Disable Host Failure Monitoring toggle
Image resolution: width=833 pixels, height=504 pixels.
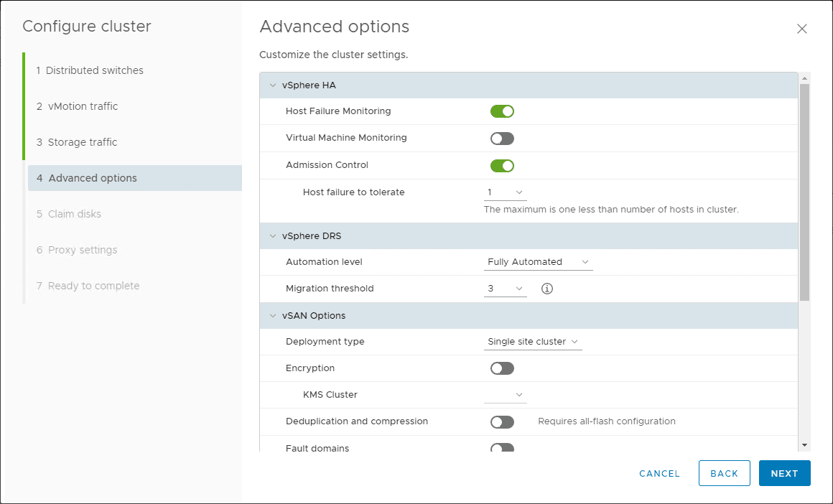click(502, 111)
